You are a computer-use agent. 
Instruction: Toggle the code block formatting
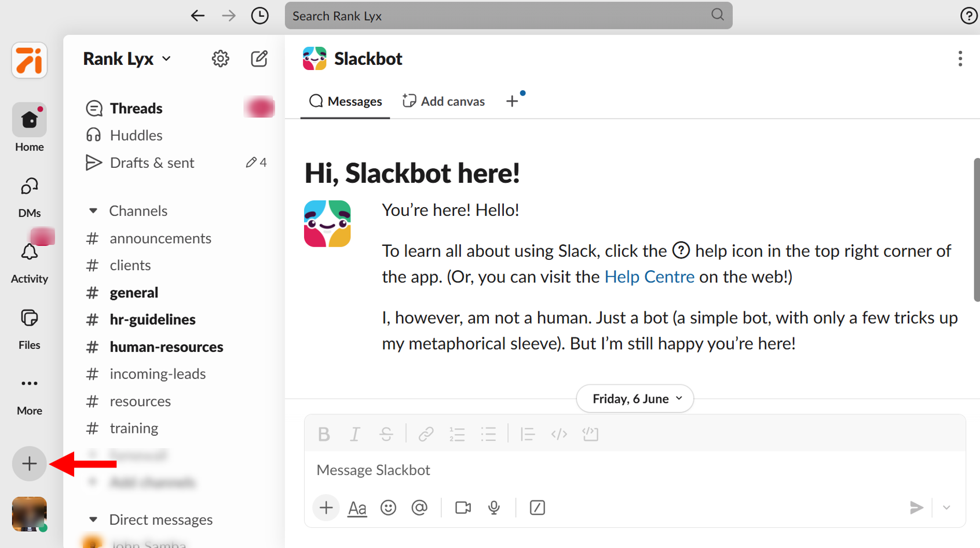point(590,433)
